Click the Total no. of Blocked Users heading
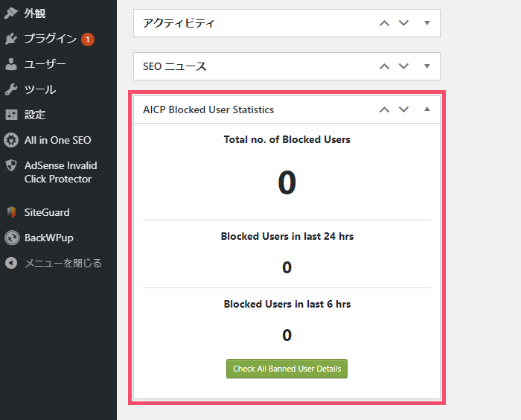 point(287,139)
